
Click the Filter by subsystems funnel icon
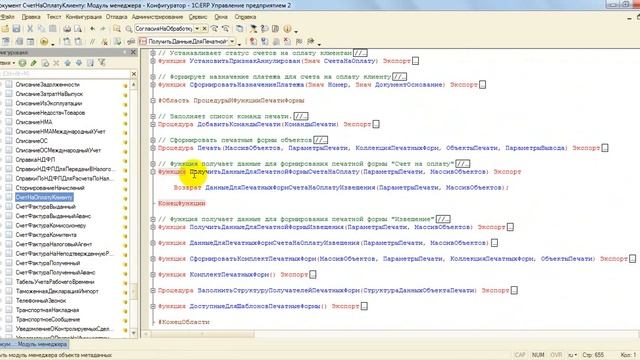point(102,63)
